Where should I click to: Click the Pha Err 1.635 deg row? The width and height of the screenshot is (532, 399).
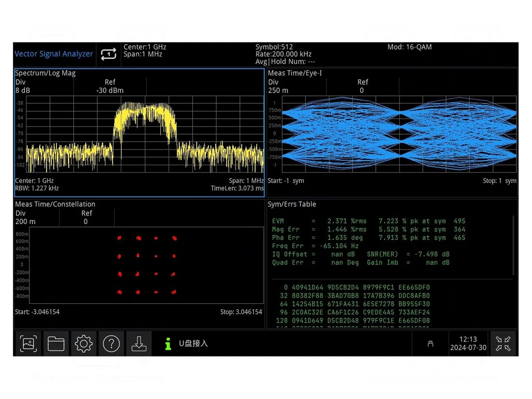pyautogui.click(x=368, y=237)
